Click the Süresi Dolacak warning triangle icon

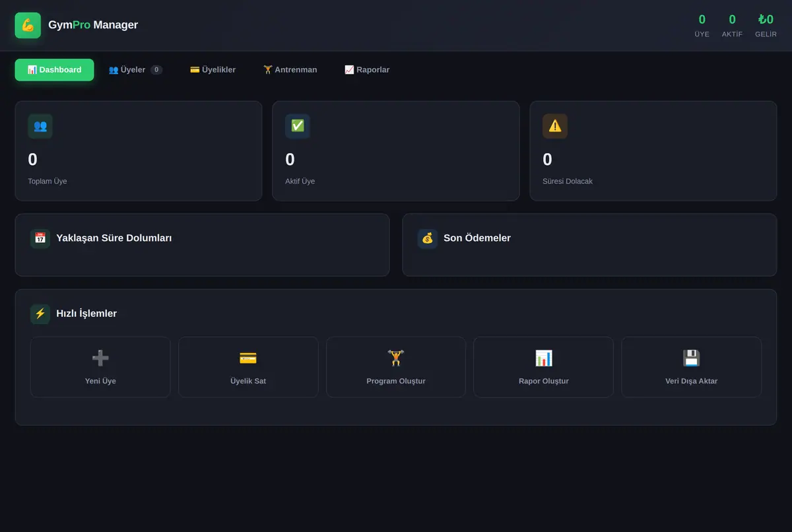coord(555,126)
